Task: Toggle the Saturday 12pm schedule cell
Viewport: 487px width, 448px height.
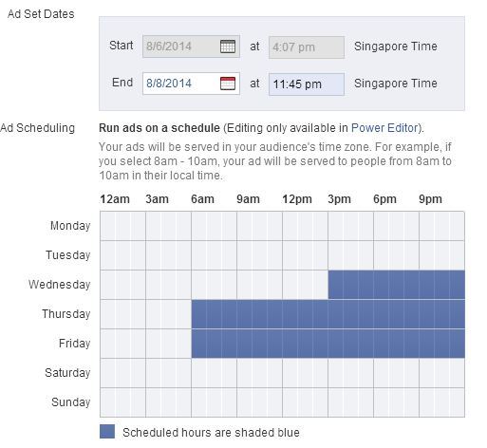Action: 290,373
